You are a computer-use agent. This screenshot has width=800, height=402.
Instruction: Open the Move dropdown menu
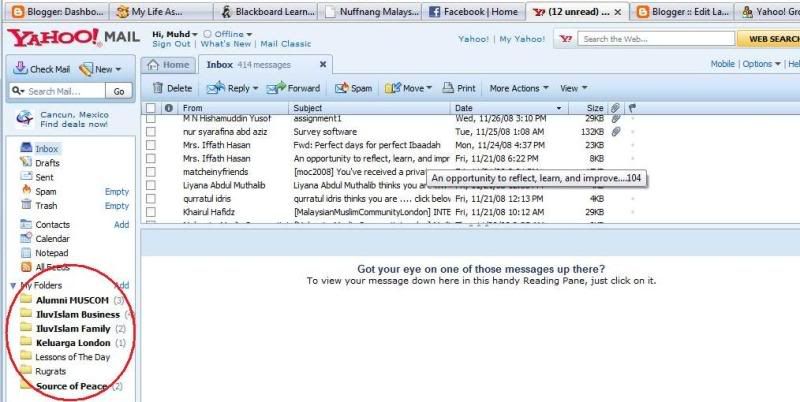pos(429,88)
